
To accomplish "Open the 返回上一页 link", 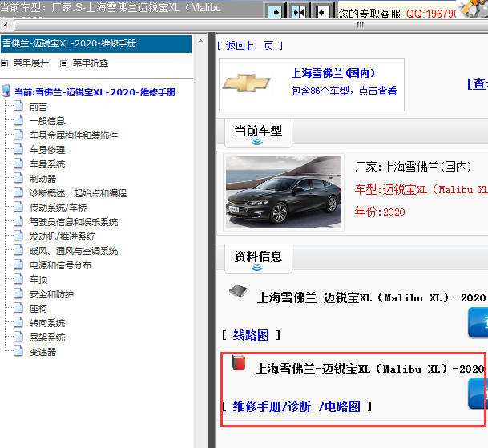I will (250, 46).
